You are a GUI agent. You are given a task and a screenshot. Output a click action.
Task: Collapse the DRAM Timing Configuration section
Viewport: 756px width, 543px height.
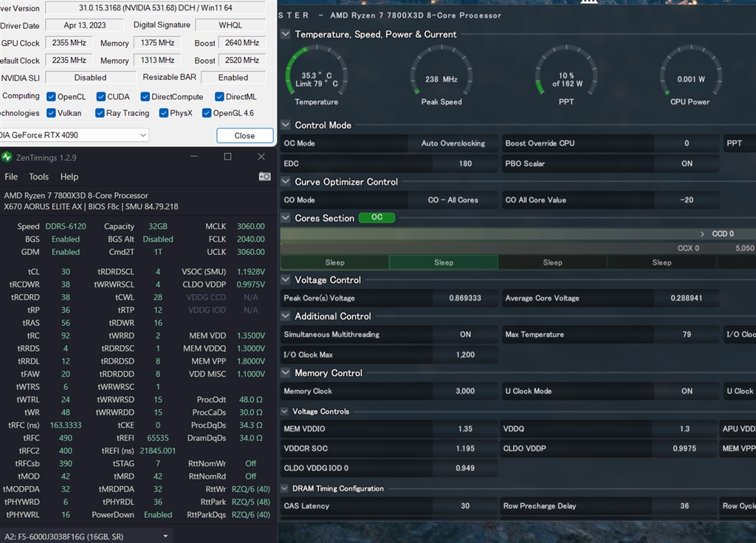point(284,488)
